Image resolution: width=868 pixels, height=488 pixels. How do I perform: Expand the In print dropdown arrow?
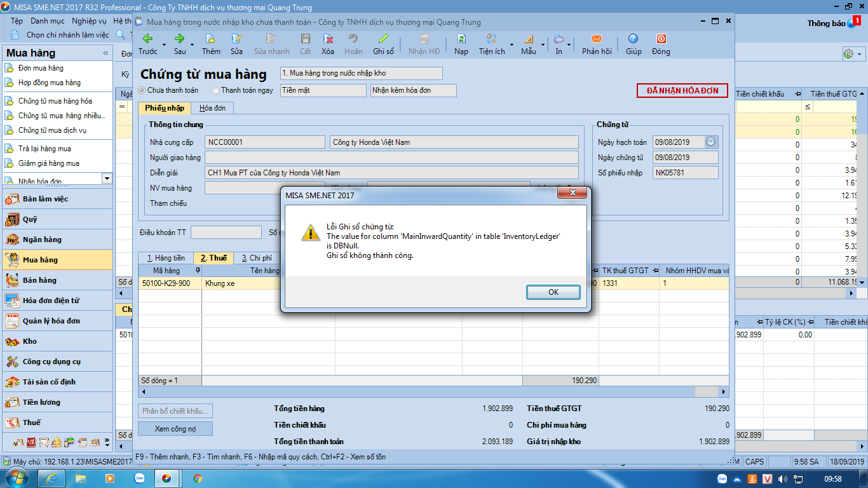pos(570,45)
